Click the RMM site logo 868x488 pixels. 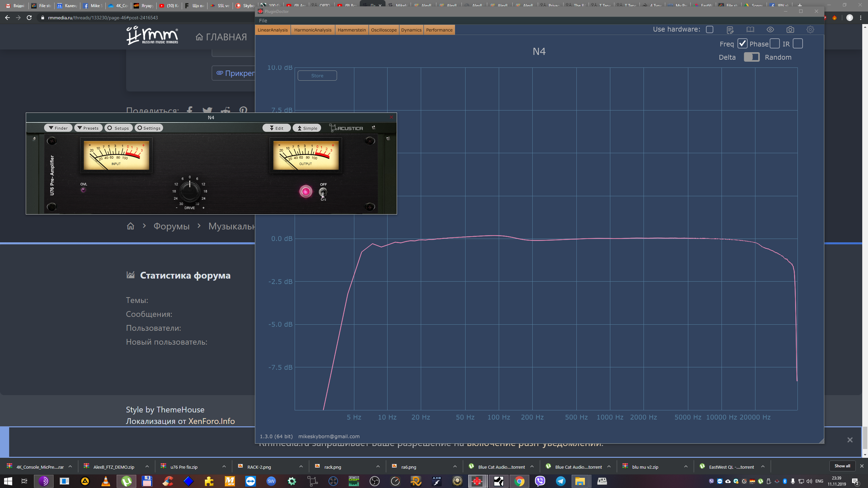pos(152,36)
